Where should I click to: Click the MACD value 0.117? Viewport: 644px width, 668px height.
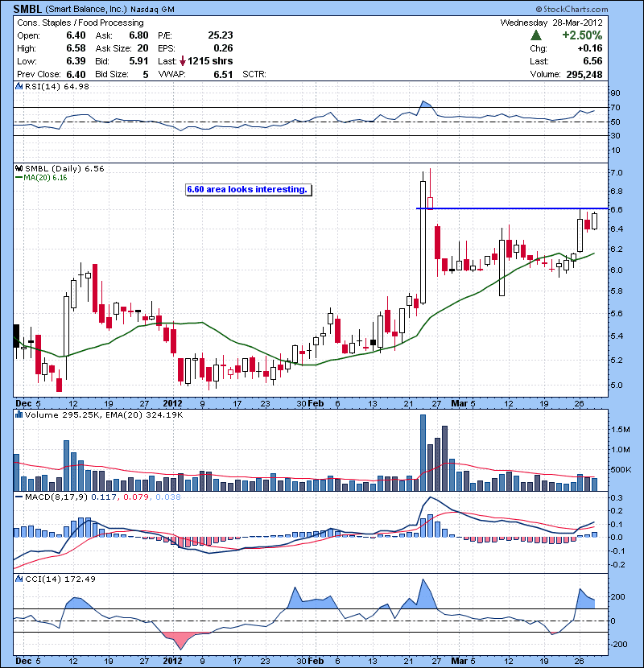coord(104,497)
